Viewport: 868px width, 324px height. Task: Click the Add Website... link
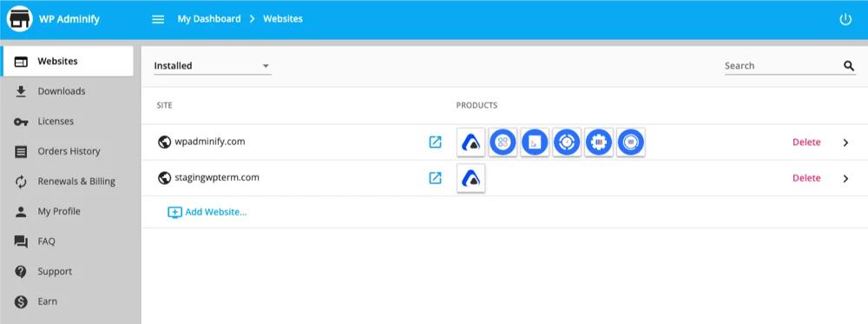click(216, 212)
